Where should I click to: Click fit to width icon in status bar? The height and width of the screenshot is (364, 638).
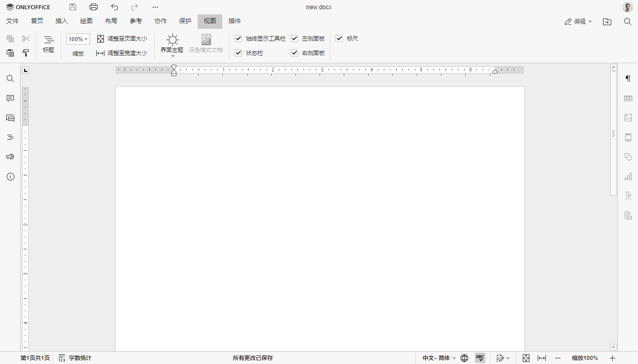542,358
